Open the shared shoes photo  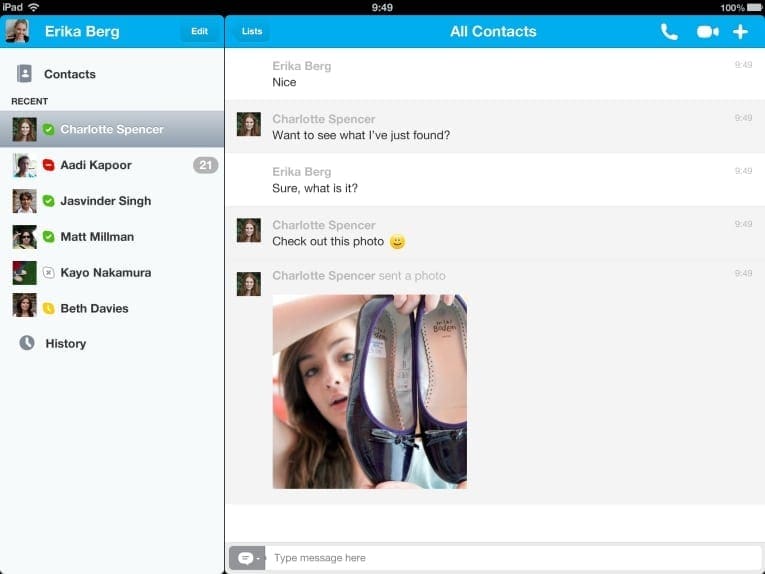click(x=369, y=391)
